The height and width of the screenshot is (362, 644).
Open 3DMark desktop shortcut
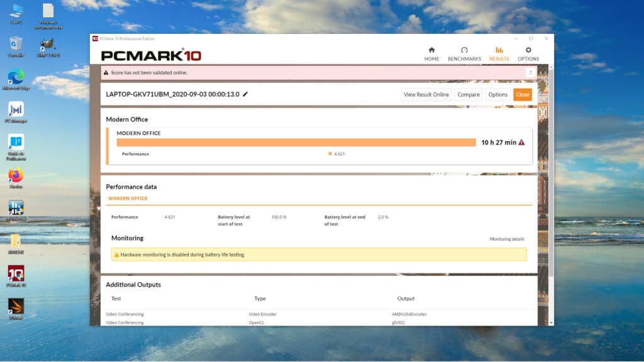16,309
